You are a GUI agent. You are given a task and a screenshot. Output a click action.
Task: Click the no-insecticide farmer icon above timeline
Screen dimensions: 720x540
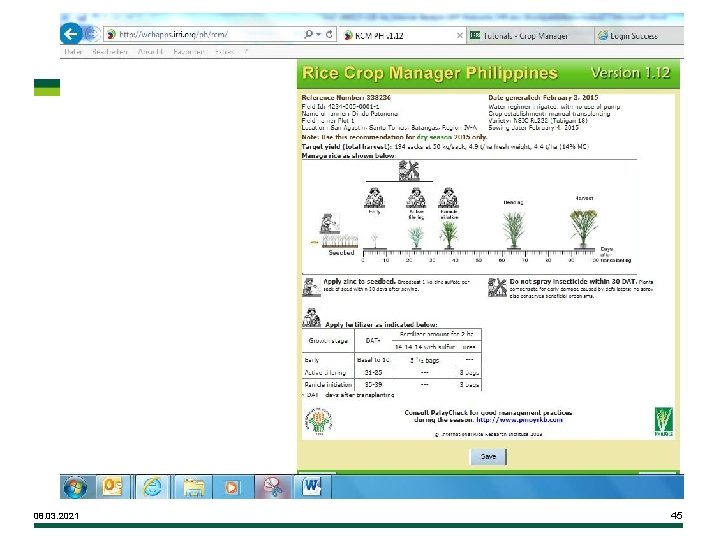pos(409,170)
